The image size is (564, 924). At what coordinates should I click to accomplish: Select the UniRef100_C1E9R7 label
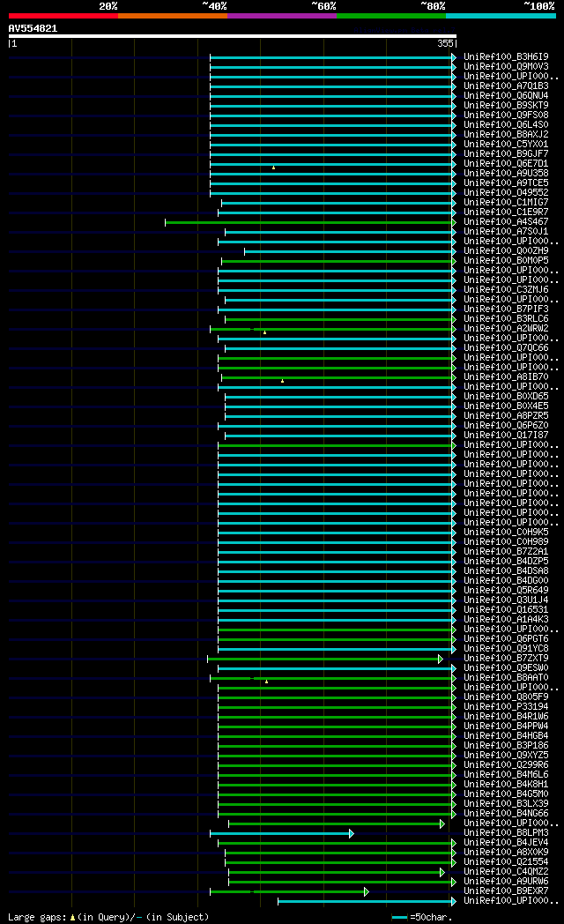click(506, 212)
